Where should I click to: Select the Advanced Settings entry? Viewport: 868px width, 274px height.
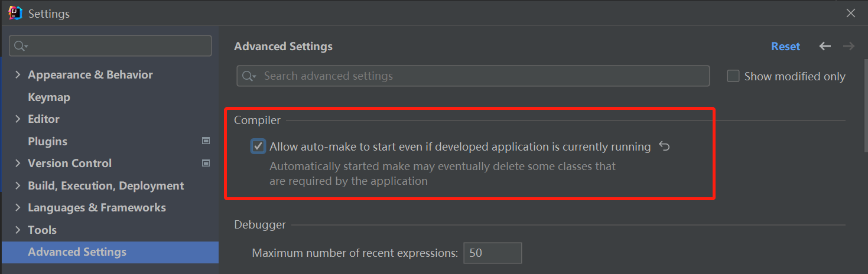pos(77,252)
